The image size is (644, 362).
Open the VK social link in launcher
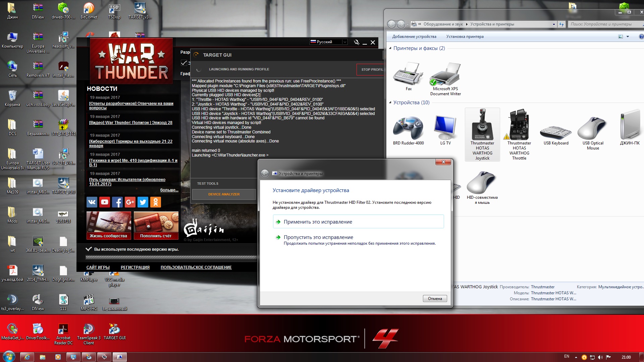pyautogui.click(x=92, y=202)
